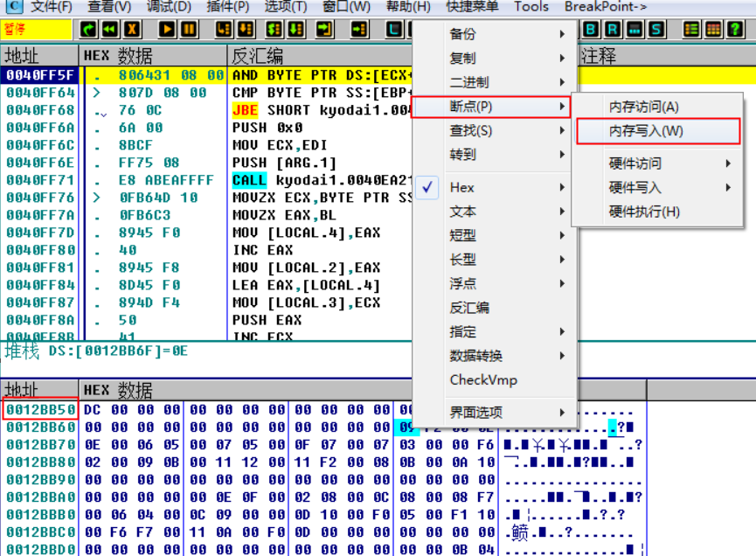This screenshot has height=556, width=756.
Task: Click the debugging options list icon
Action: pyautogui.click(x=691, y=30)
